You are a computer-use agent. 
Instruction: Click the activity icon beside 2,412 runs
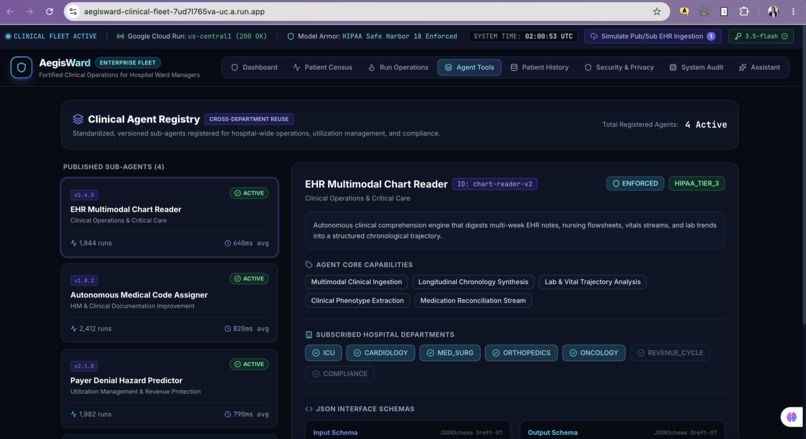(x=74, y=328)
